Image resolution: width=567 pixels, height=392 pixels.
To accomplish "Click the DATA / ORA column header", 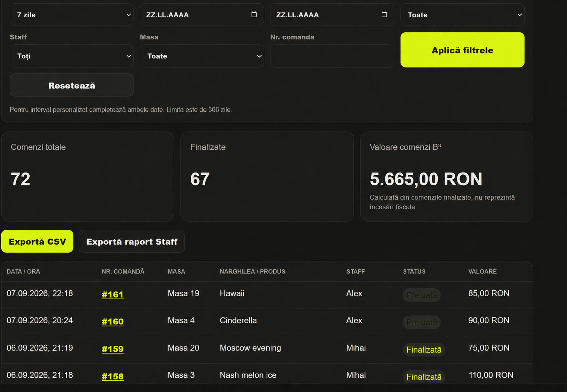I will [23, 271].
